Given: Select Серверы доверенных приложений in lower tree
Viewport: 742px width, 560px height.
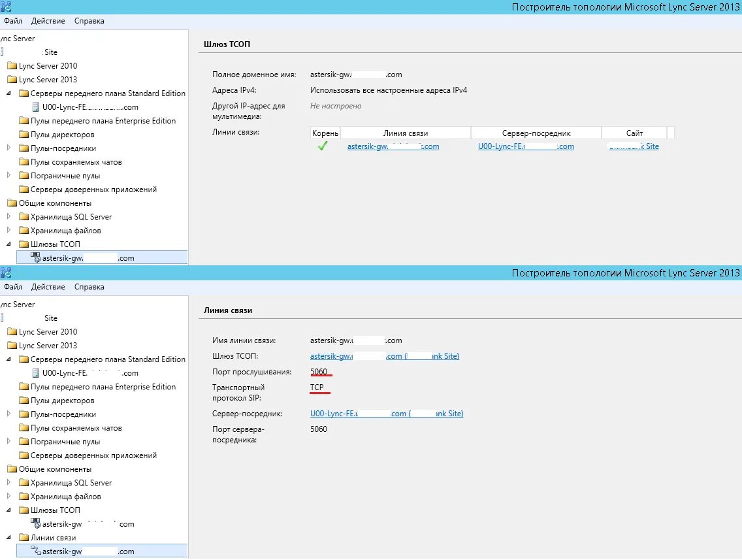Looking at the screenshot, I should (x=93, y=455).
